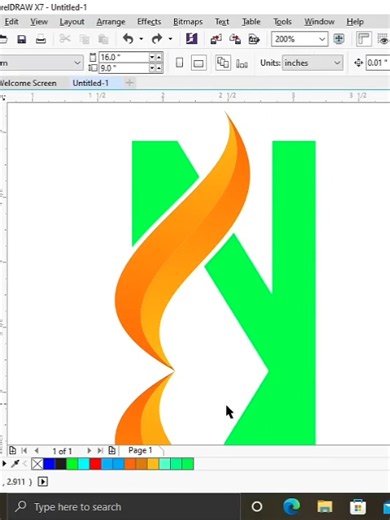This screenshot has height=520, width=390.
Task: Click the Current page layout icon
Action: (x=242, y=63)
